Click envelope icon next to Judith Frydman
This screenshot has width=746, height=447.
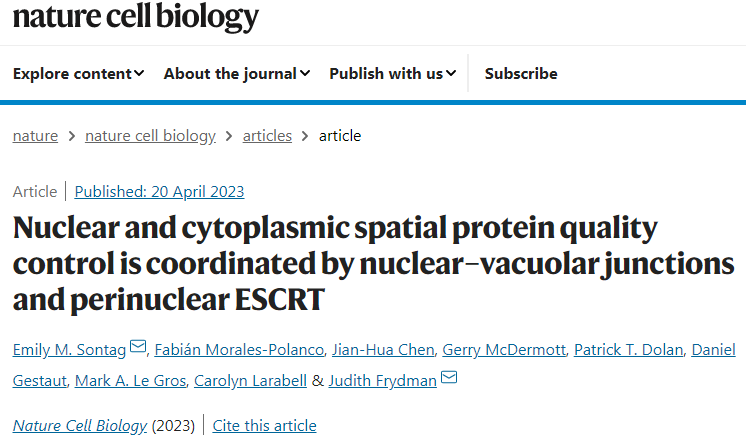click(449, 377)
